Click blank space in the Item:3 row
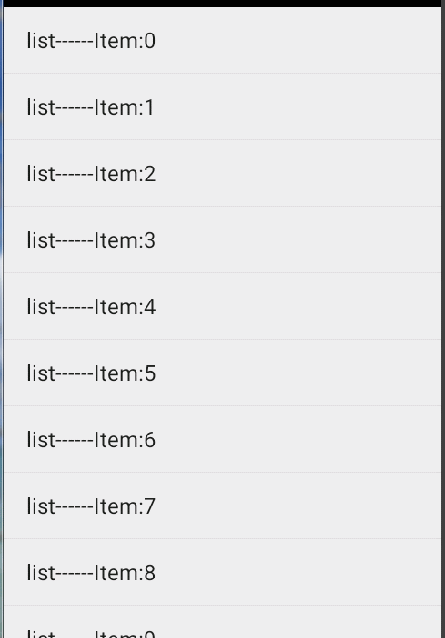Viewport: 445px width, 638px height. coord(299,240)
